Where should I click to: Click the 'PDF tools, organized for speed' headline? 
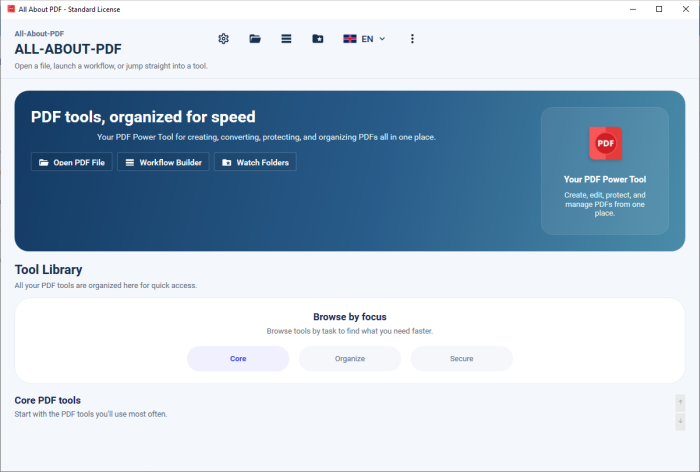pos(143,117)
